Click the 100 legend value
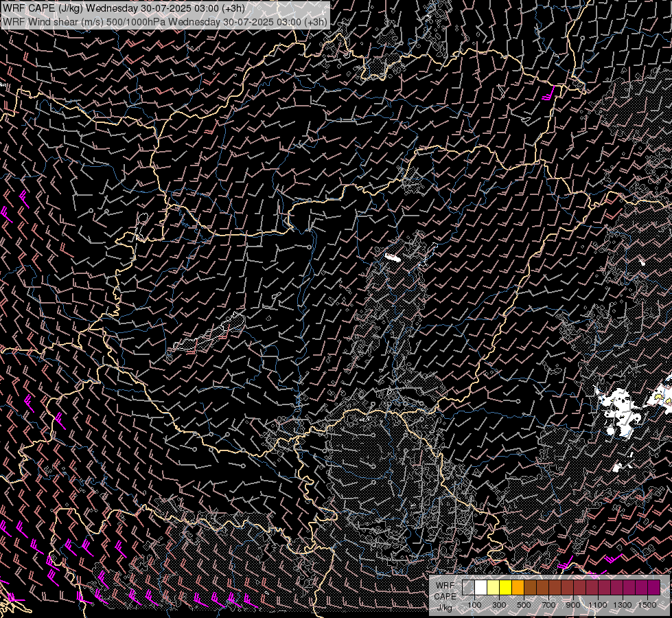The height and width of the screenshot is (618, 672). pyautogui.click(x=474, y=605)
